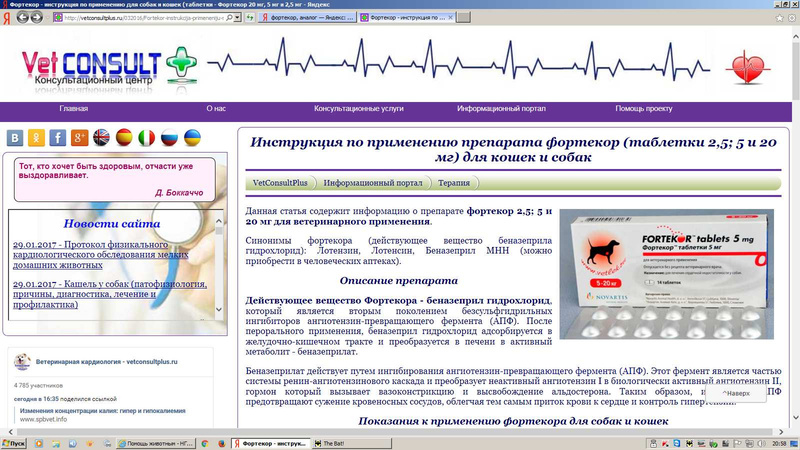Switch language using the British flag

click(102, 138)
